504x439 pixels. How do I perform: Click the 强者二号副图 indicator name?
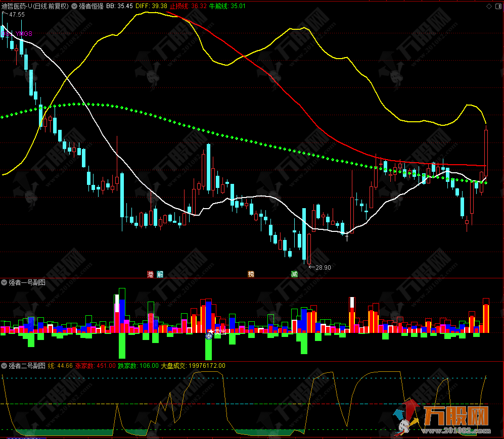click(27, 365)
